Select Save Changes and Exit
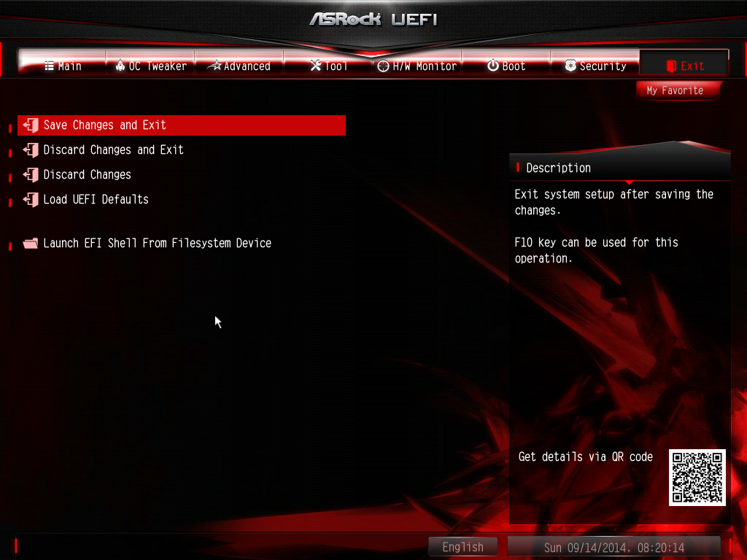Screen dimensions: 747x560 click(182, 125)
